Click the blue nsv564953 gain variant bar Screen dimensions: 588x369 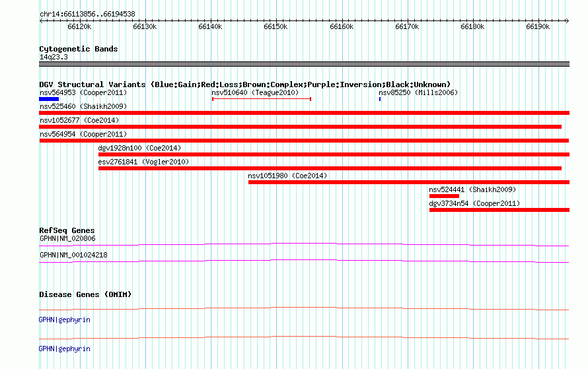(49, 99)
